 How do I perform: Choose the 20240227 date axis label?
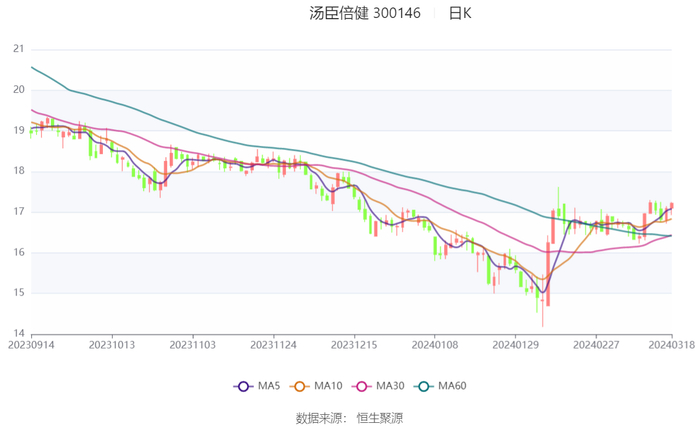595,344
